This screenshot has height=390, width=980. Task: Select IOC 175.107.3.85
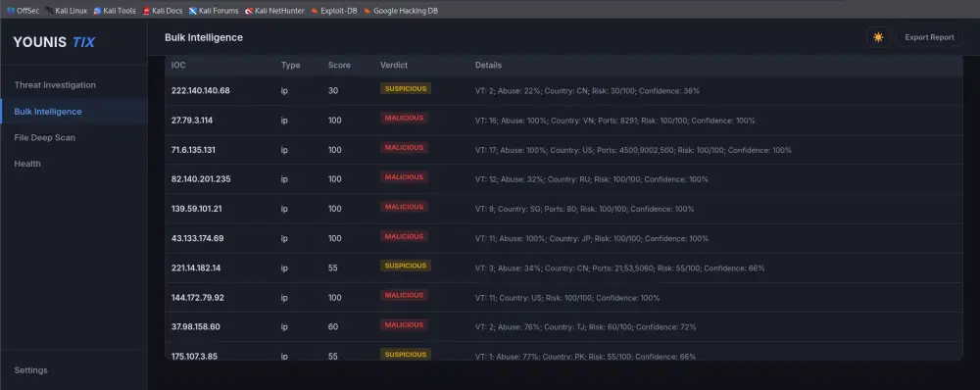click(x=194, y=357)
